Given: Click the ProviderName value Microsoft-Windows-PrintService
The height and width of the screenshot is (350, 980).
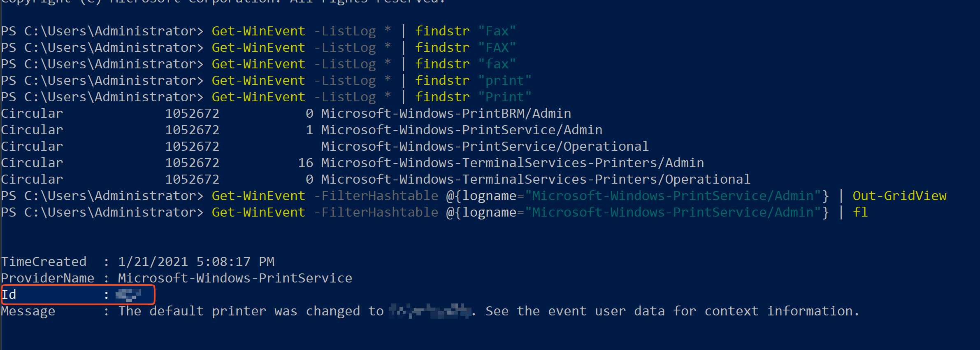Looking at the screenshot, I should pos(235,278).
